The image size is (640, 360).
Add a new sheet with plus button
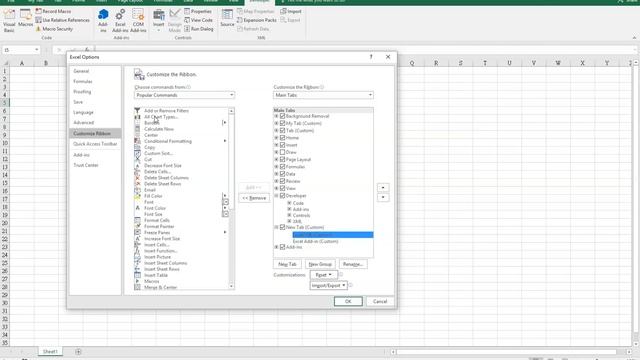(78, 352)
